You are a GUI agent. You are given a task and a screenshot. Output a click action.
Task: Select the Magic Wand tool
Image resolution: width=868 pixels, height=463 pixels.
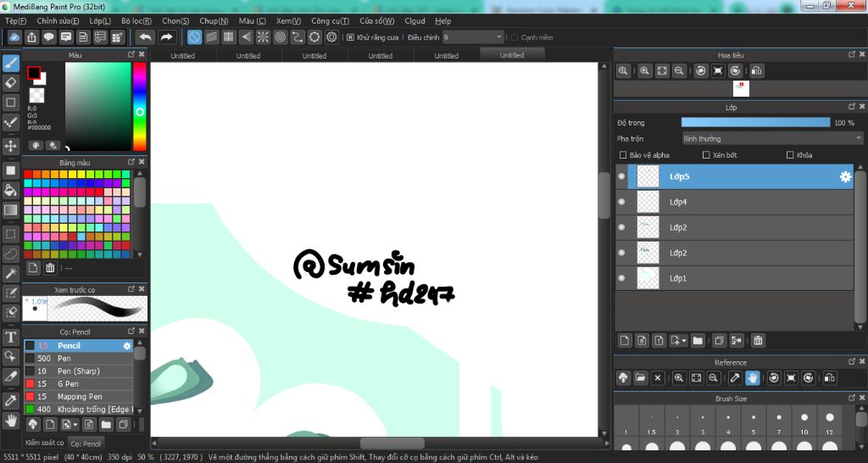click(10, 273)
